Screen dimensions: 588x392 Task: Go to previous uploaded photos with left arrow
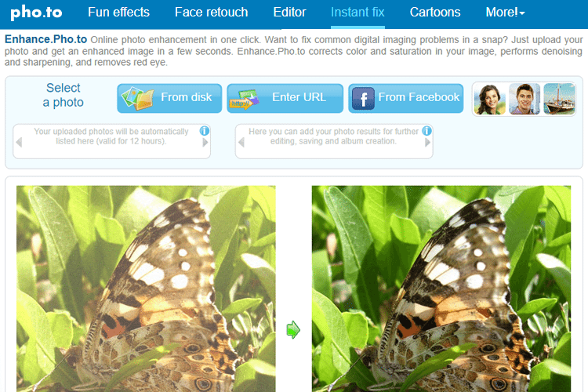[19, 143]
